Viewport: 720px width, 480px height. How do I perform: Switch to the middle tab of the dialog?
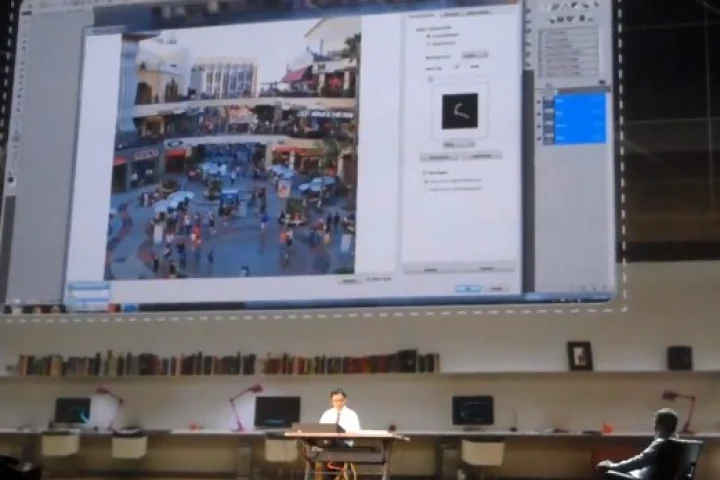click(451, 14)
